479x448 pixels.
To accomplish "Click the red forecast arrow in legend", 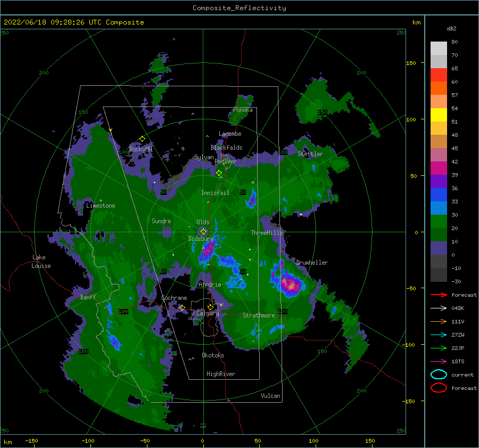I will pyautogui.click(x=439, y=295).
